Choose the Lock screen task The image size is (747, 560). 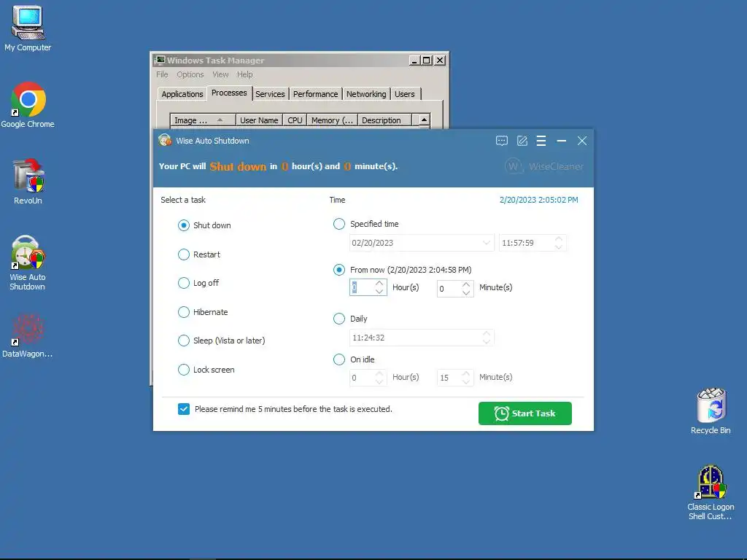click(x=183, y=370)
